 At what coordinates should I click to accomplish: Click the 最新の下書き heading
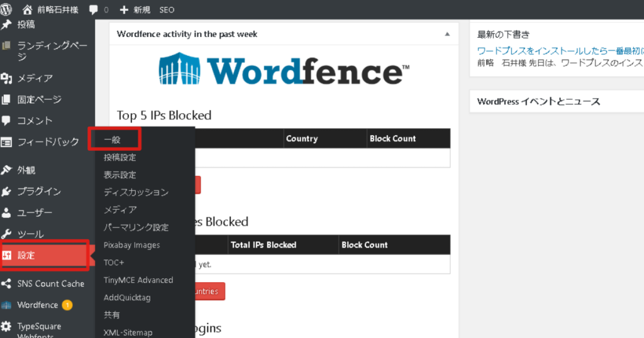(503, 35)
